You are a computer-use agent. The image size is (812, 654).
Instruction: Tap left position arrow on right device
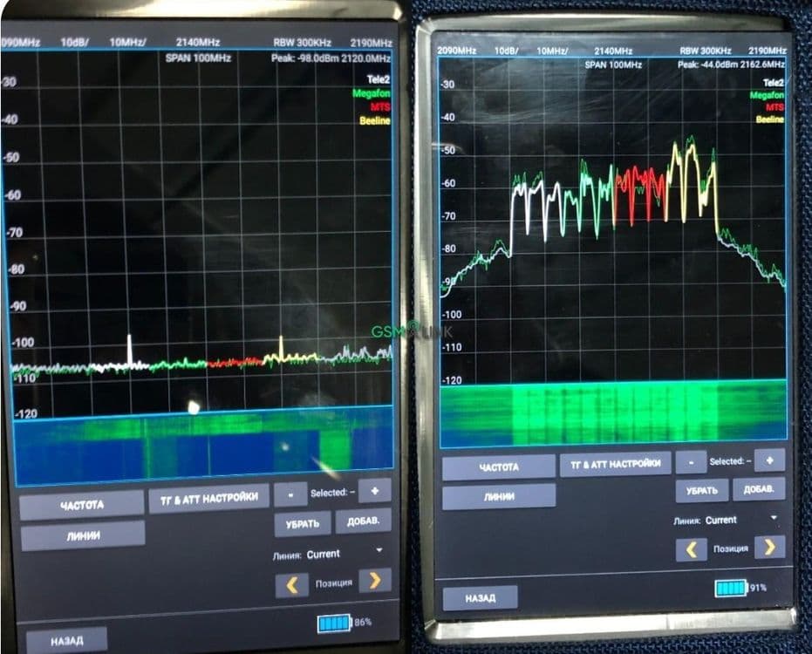[x=692, y=549]
